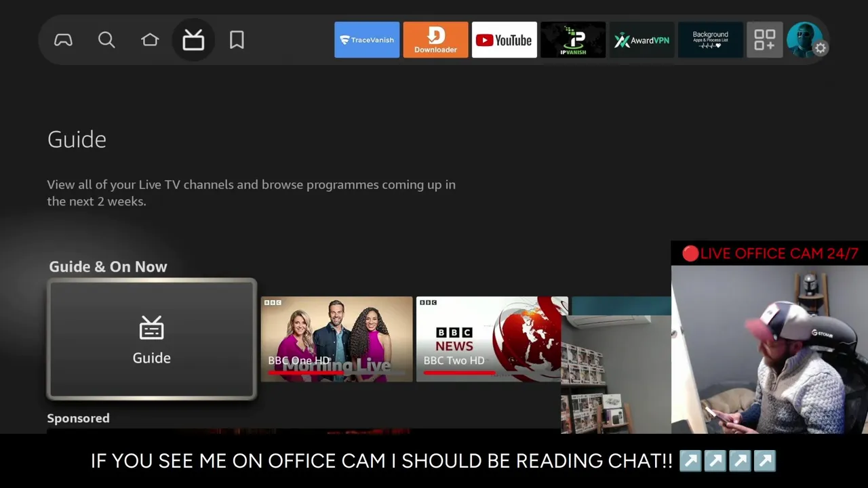Launch the YouTube app
The height and width of the screenshot is (488, 868).
tap(505, 40)
